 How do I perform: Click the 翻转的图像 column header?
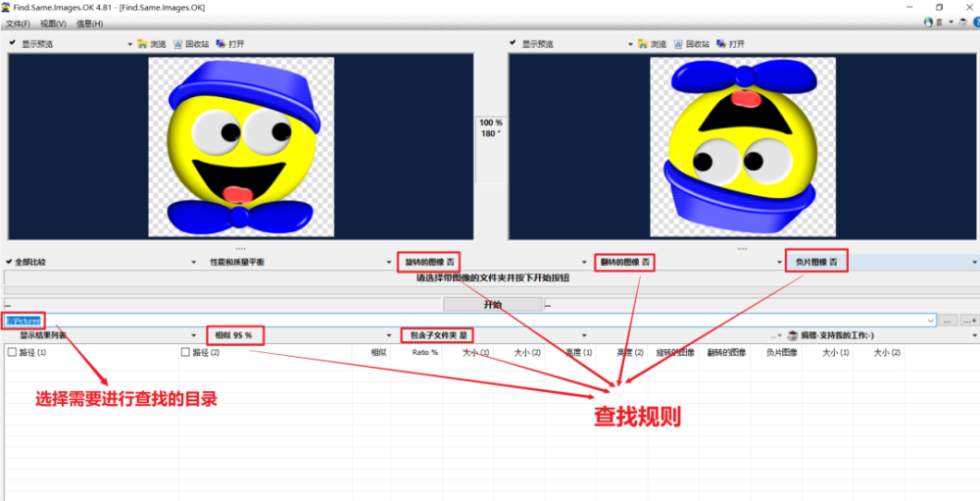tap(726, 353)
